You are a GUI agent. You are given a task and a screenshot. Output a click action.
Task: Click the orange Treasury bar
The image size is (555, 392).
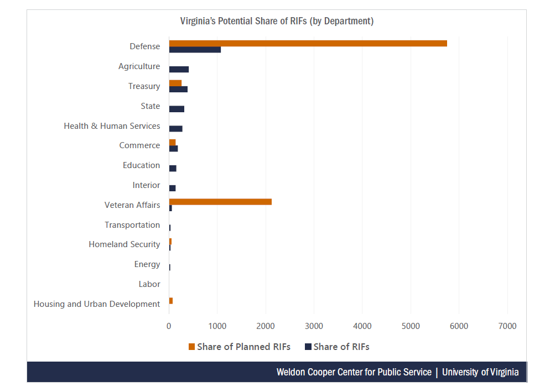[175, 83]
